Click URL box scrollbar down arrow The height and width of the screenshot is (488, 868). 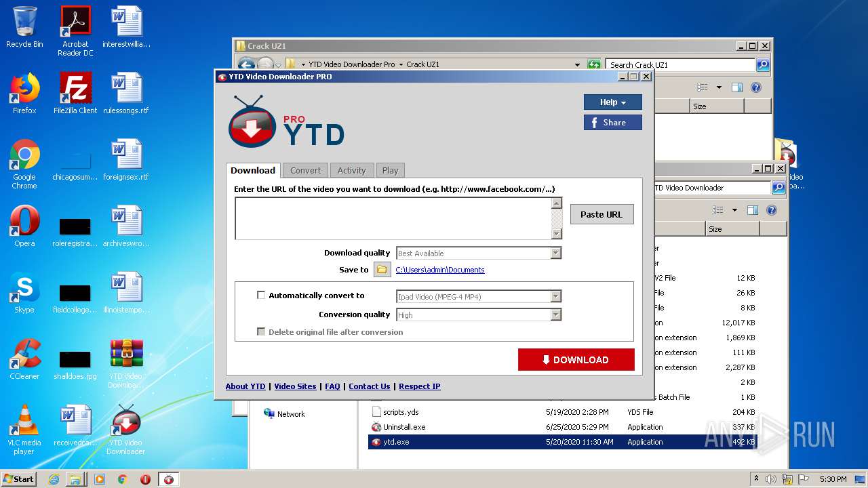click(x=557, y=234)
